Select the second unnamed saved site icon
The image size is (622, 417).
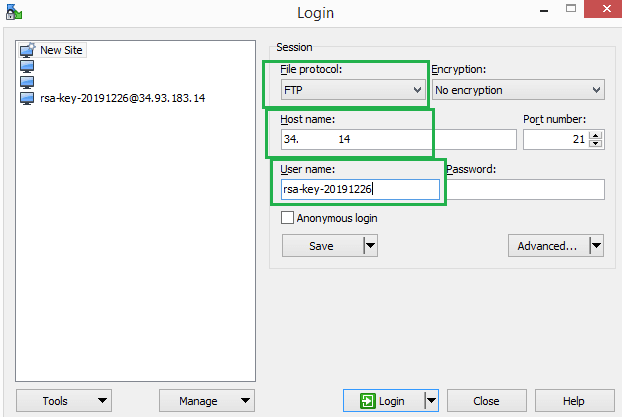pyautogui.click(x=27, y=82)
